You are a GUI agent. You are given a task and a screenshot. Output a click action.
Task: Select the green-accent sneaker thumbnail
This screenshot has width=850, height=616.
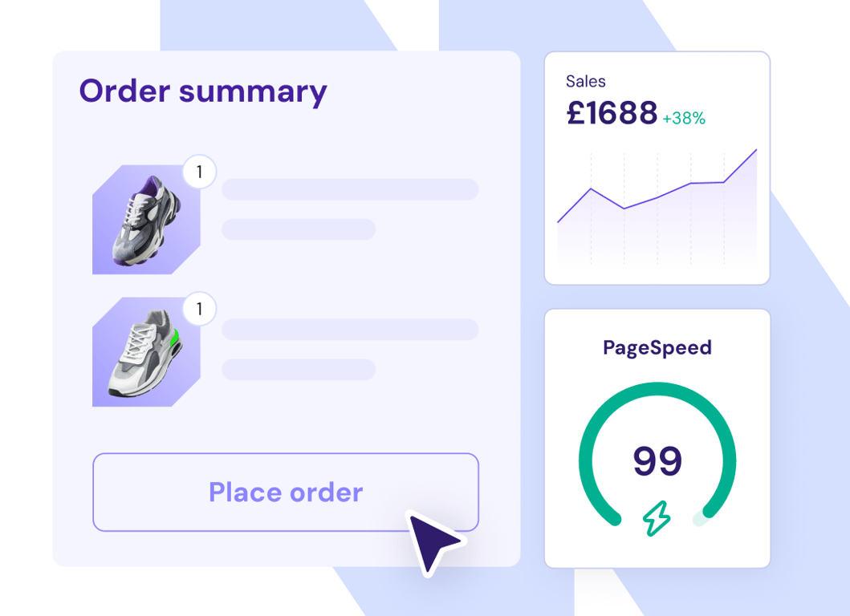[145, 352]
